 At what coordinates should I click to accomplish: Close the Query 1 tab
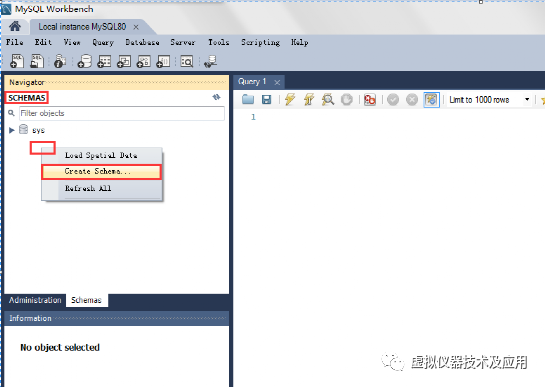coord(277,82)
